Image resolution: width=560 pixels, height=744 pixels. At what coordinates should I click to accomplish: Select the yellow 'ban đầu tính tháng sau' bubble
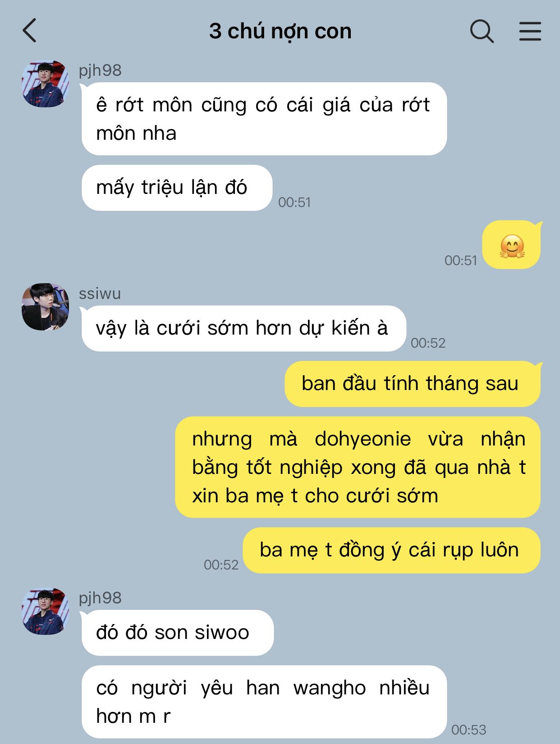[413, 384]
